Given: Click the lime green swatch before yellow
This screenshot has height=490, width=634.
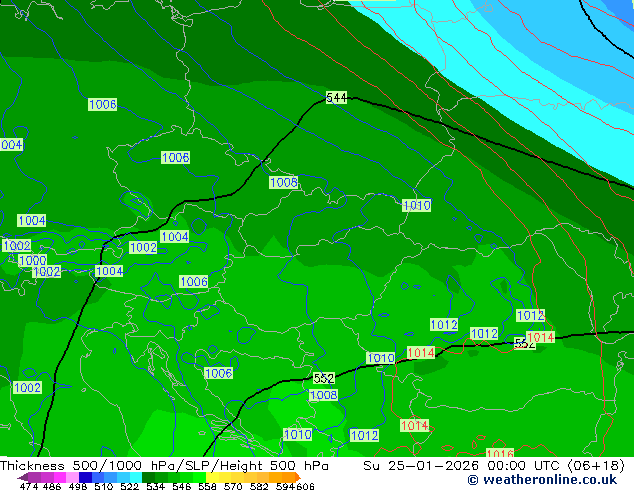Looking at the screenshot, I should [199, 477].
